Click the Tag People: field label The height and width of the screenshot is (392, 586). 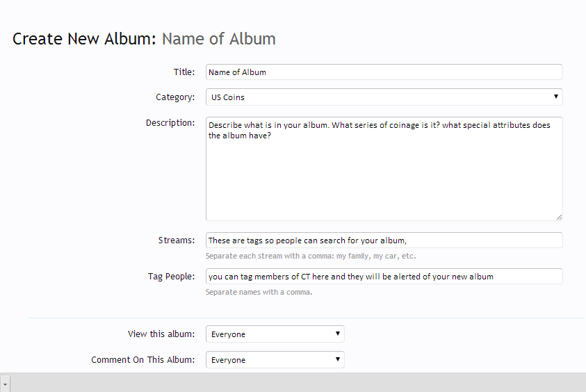(171, 277)
